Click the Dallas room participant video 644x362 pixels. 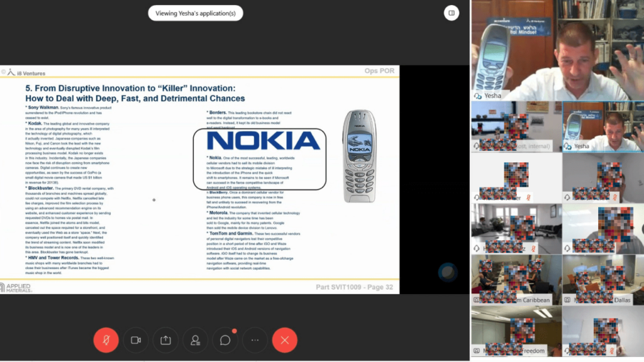coord(602,280)
